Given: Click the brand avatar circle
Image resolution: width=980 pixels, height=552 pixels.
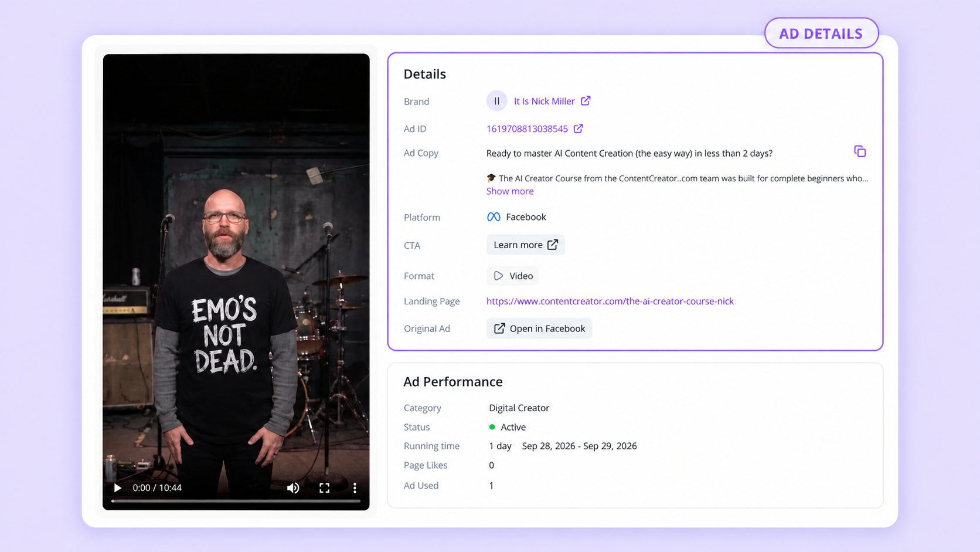Looking at the screenshot, I should tap(496, 101).
